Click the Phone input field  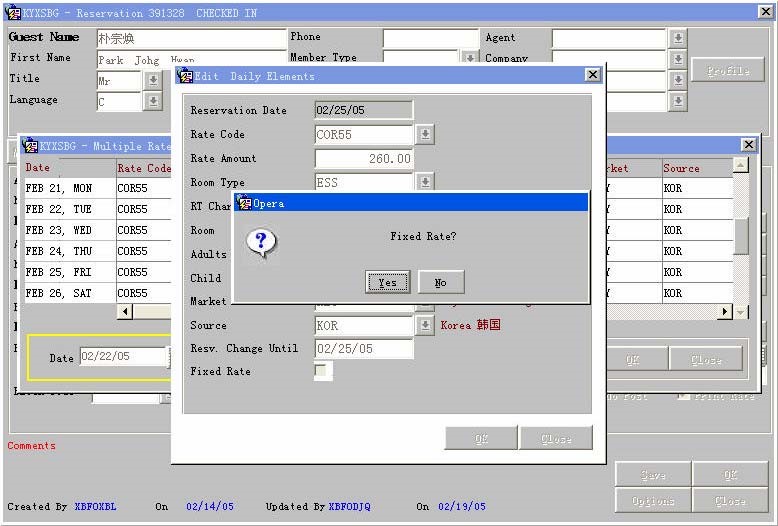pyautogui.click(x=431, y=38)
